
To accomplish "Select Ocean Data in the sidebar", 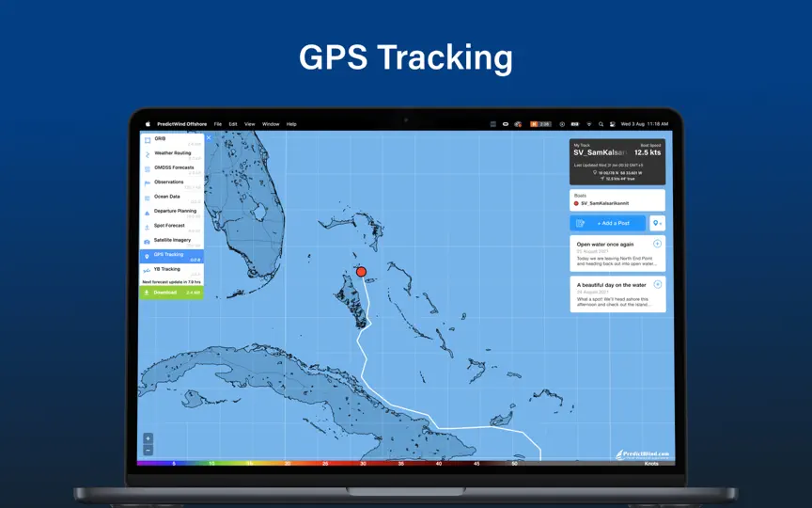I will pos(171,198).
